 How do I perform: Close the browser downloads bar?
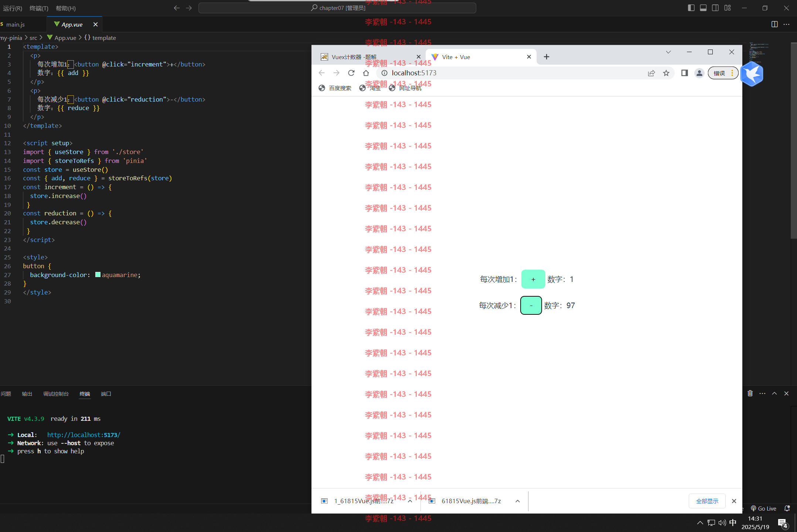pos(734,501)
